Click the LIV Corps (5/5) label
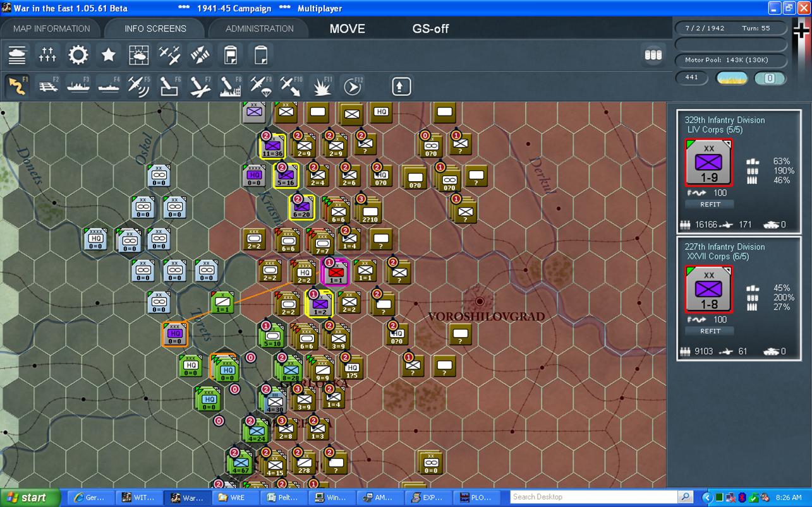This screenshot has height=507, width=812. (x=715, y=130)
